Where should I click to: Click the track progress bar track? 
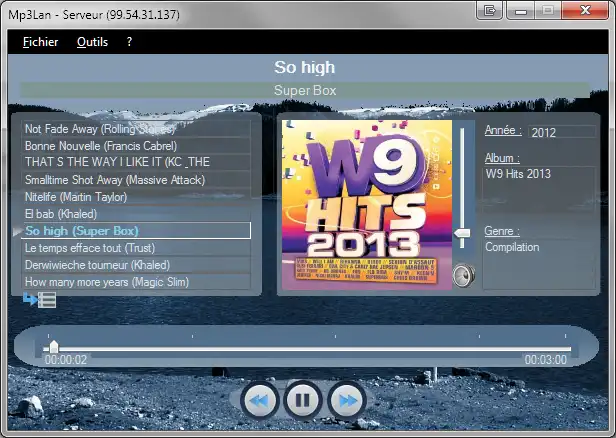[307, 349]
